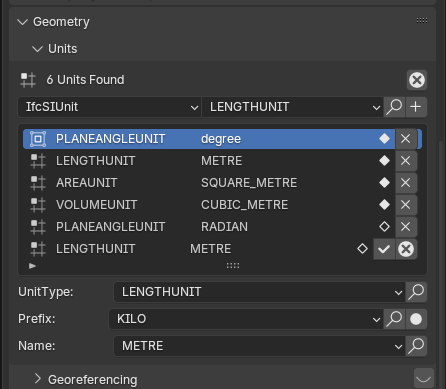Click the search icon beside Name METRE
446x389 pixels.
[416, 346]
